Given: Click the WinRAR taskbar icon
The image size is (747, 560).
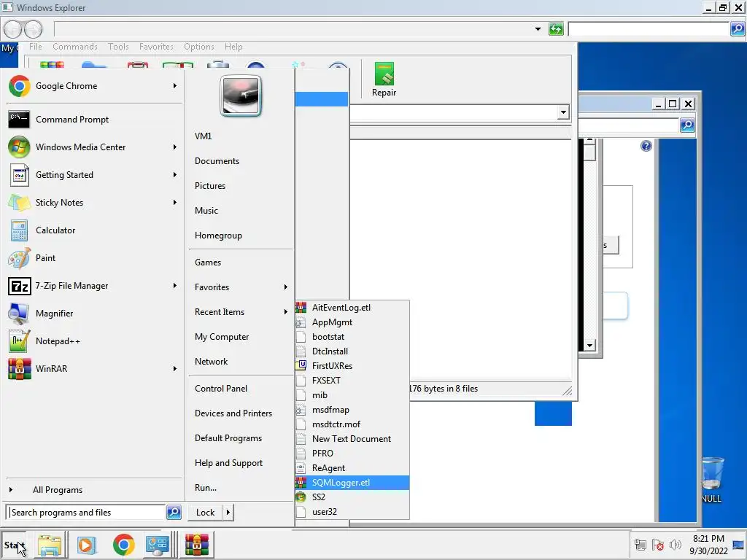Looking at the screenshot, I should click(x=197, y=545).
